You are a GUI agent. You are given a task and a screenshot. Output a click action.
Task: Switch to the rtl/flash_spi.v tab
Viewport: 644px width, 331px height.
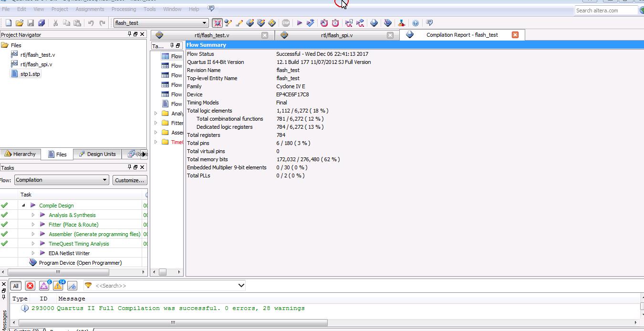[x=337, y=35]
